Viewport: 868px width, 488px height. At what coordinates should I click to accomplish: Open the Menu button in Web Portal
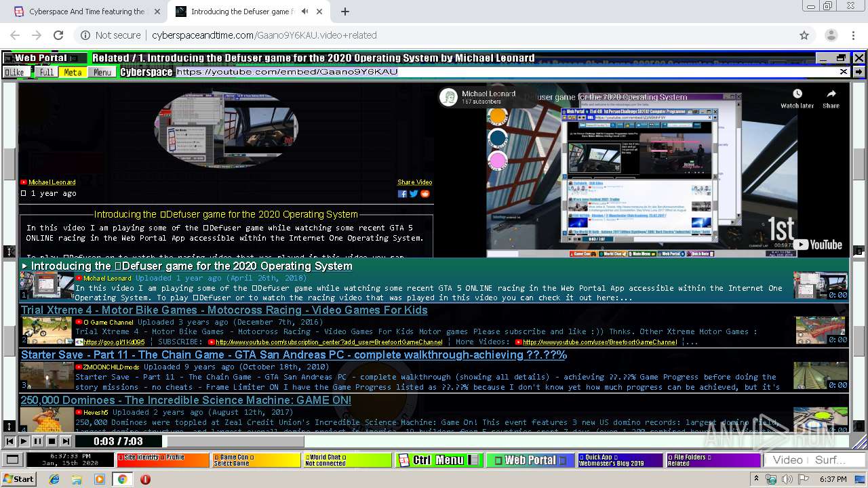pyautogui.click(x=102, y=72)
